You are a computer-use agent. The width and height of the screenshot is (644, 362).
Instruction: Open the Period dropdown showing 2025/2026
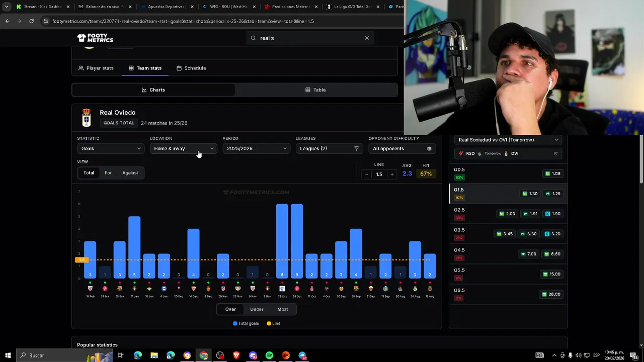(257, 148)
